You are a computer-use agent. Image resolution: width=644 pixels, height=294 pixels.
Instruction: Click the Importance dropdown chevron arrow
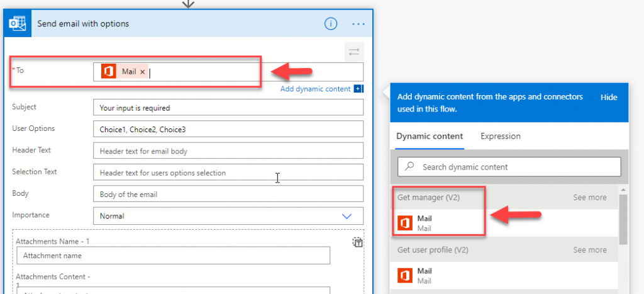pos(347,217)
